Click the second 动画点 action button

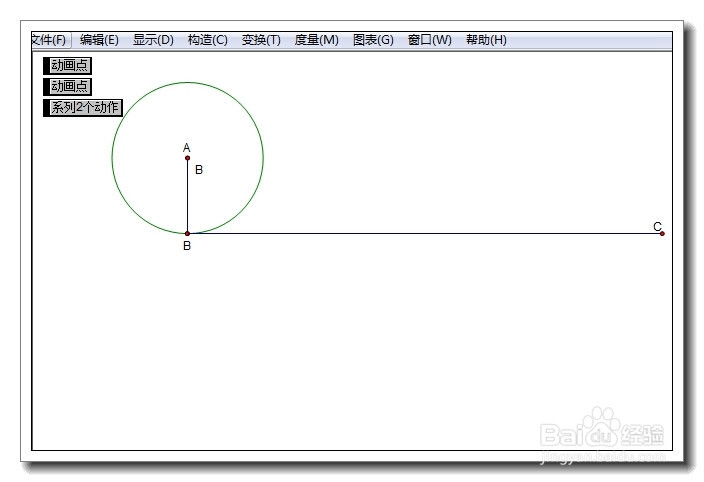click(x=68, y=86)
